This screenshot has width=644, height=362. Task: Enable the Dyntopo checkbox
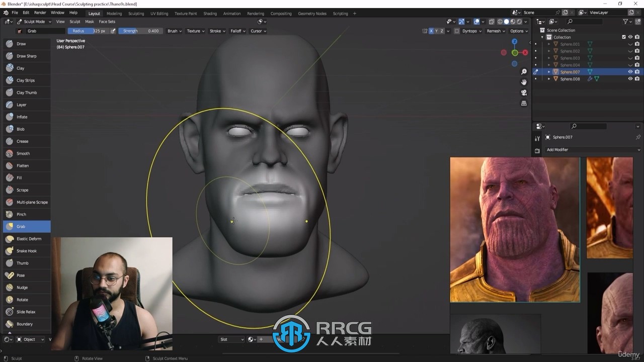457,31
